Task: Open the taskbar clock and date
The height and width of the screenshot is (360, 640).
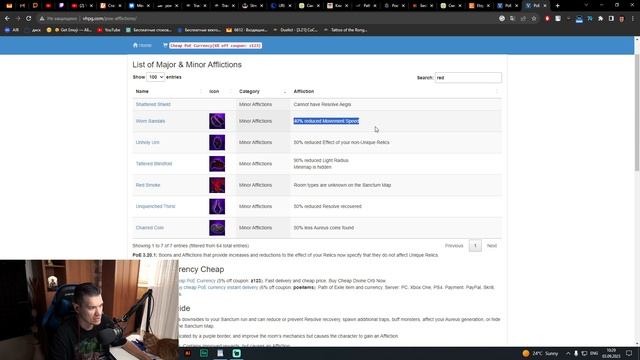Action: click(611, 353)
